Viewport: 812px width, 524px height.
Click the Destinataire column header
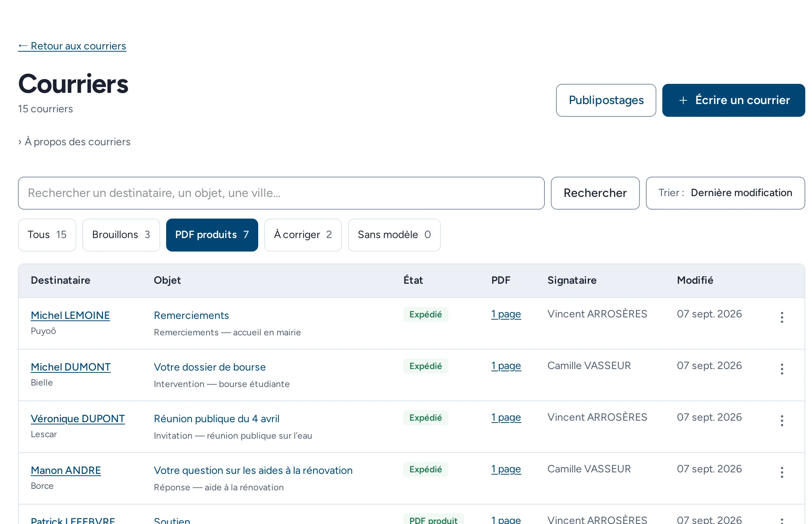[x=61, y=280]
